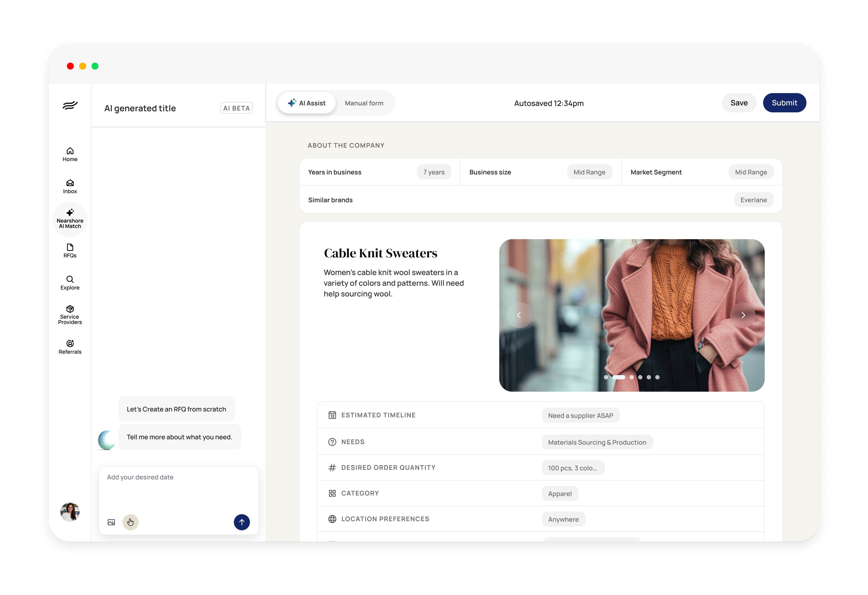
Task: Switch to the AI Assist mode
Action: (x=307, y=103)
